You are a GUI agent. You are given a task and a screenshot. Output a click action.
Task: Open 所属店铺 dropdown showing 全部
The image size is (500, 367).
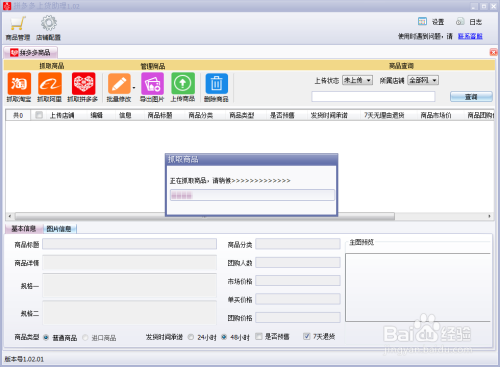point(423,80)
